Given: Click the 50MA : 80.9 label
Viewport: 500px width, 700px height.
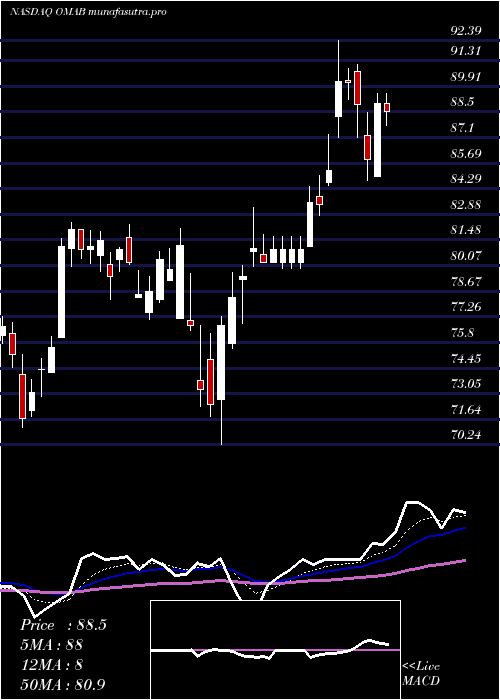Looking at the screenshot, I should 62,684.
